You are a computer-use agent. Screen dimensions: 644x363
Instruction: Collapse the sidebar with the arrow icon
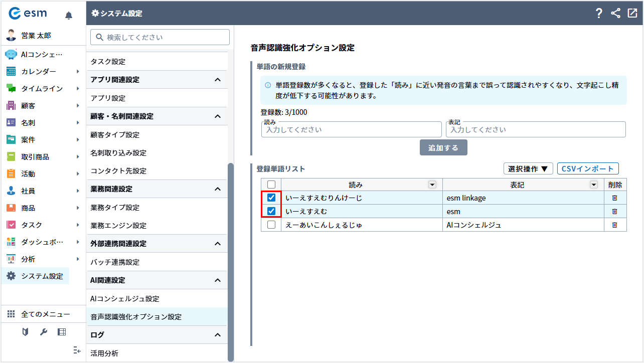pyautogui.click(x=77, y=350)
